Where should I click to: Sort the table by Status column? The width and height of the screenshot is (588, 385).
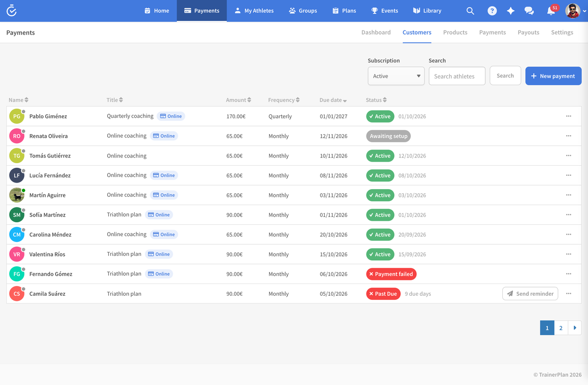pyautogui.click(x=376, y=100)
